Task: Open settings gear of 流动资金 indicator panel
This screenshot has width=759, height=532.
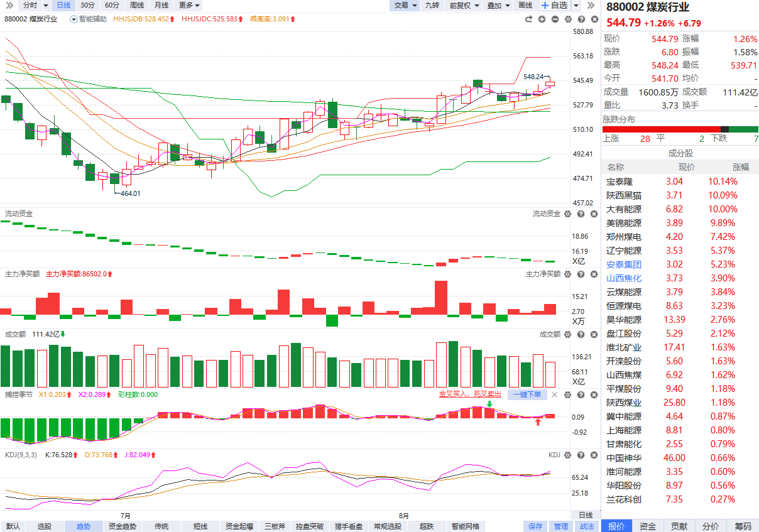Action: [567, 214]
